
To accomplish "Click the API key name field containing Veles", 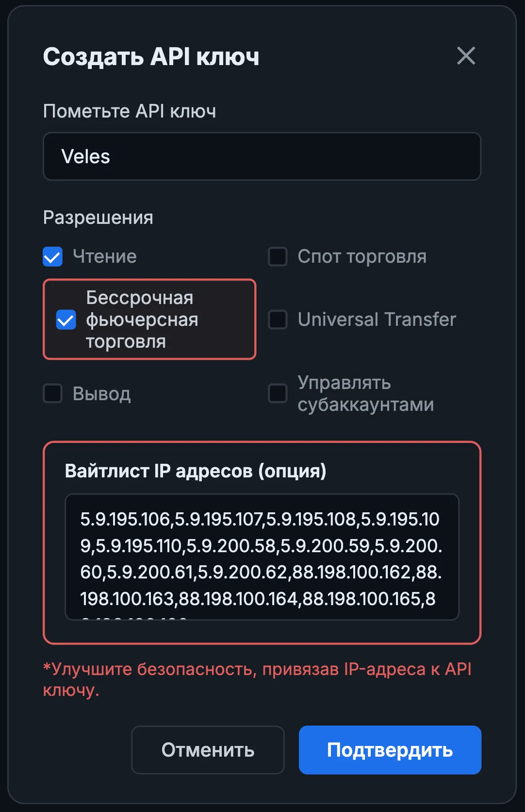I will coord(262,156).
